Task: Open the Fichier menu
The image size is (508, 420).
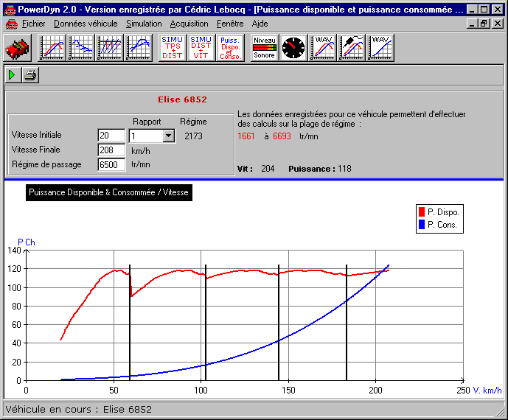Action: coord(33,24)
